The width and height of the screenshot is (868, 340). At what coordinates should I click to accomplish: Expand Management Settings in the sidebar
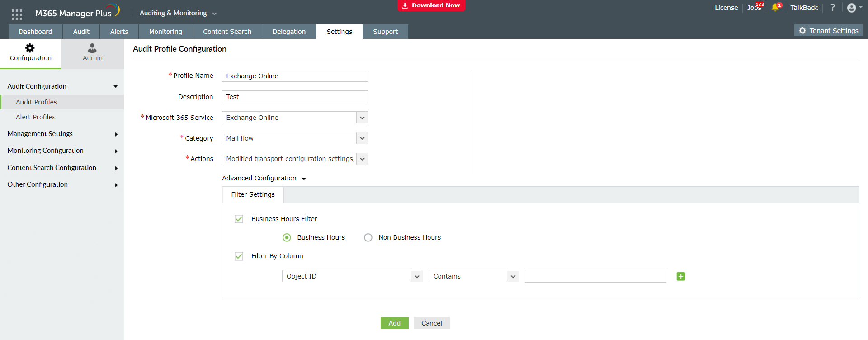point(62,134)
